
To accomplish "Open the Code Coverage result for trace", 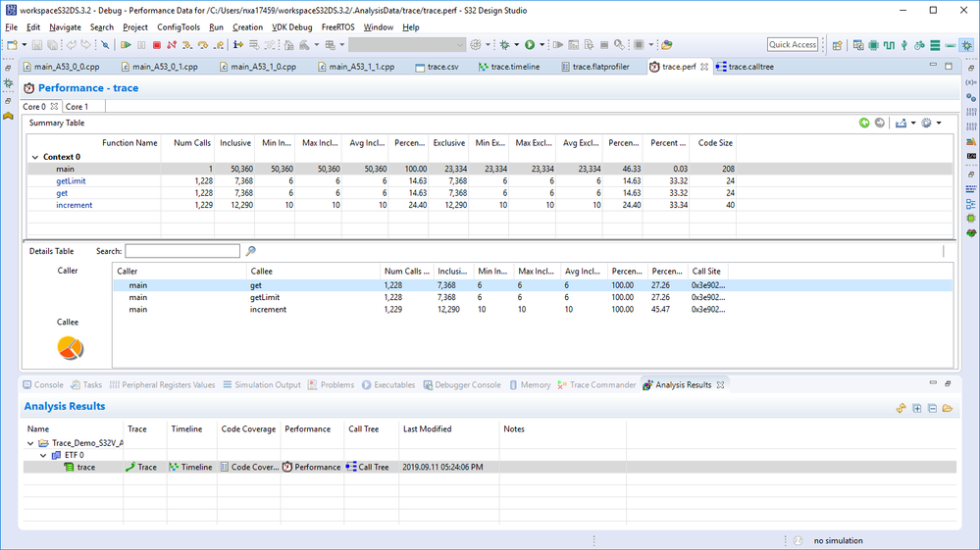I will 249,467.
